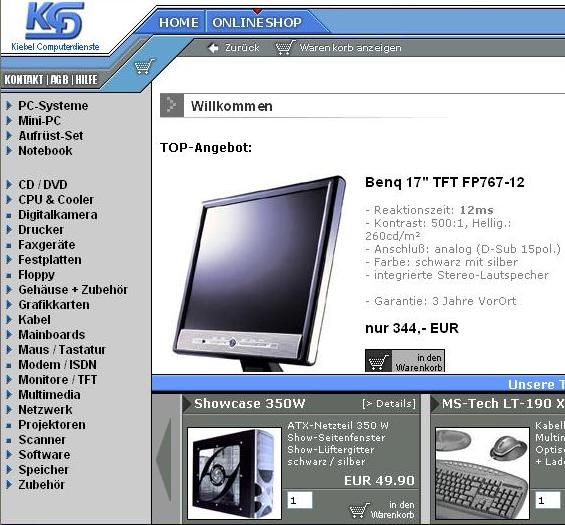Open Showcase 350W Details link

389,404
